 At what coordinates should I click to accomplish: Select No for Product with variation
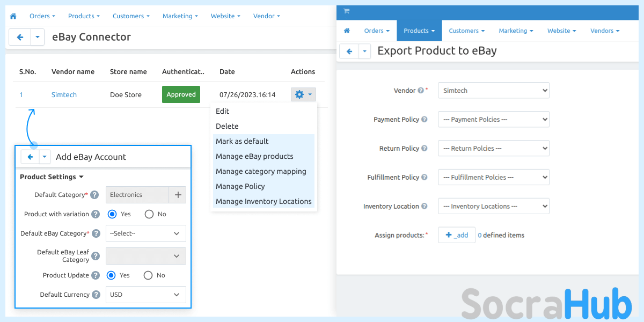pos(149,214)
